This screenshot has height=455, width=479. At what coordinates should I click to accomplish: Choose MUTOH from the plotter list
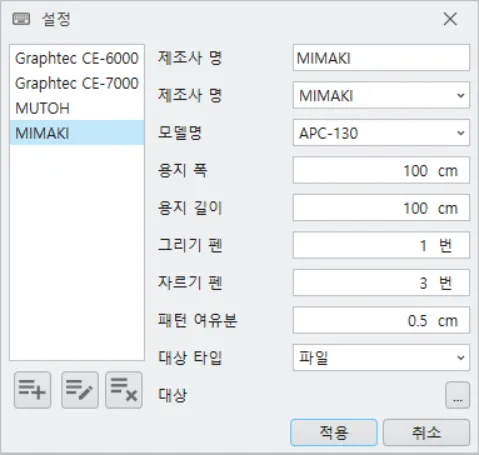pyautogui.click(x=77, y=108)
